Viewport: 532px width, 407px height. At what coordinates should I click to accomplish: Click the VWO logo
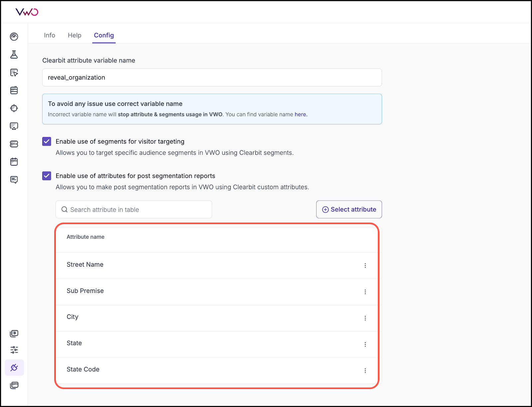point(27,12)
